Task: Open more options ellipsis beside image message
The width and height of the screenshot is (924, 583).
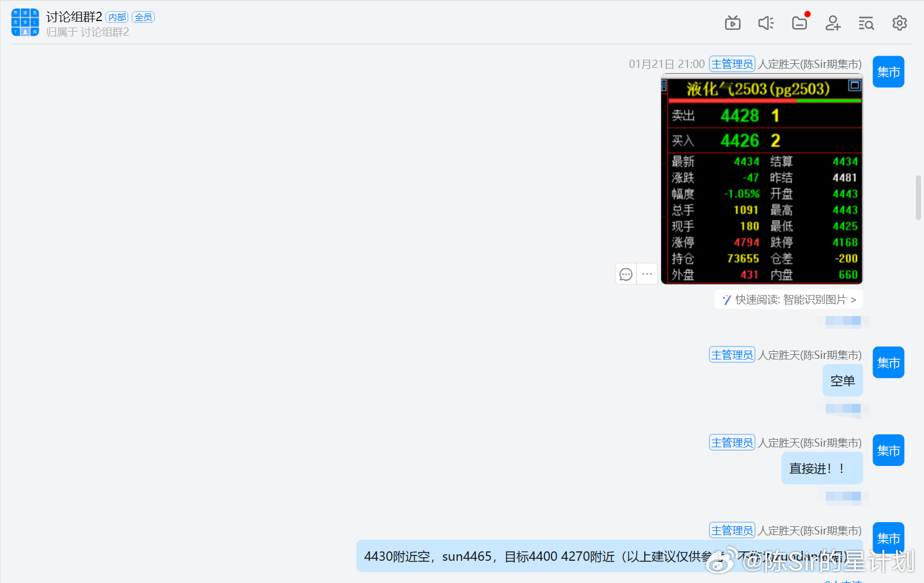Action: click(x=647, y=274)
